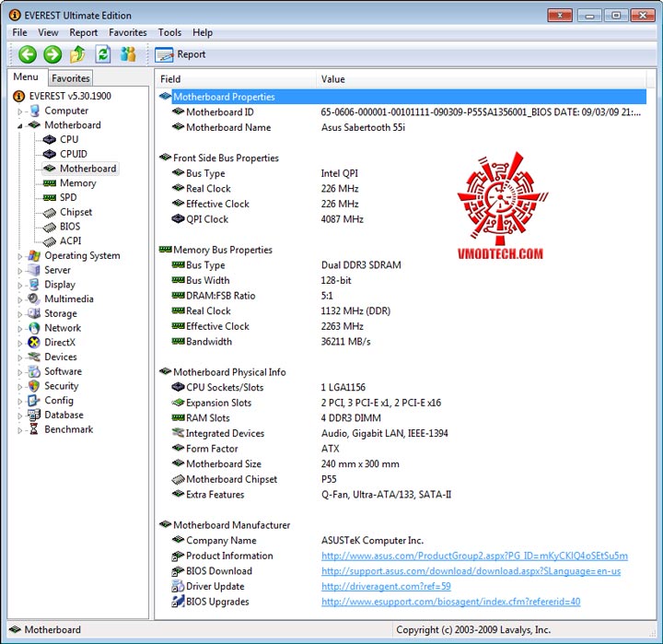Click the Config icon in tree
The height and width of the screenshot is (644, 663).
[x=33, y=400]
